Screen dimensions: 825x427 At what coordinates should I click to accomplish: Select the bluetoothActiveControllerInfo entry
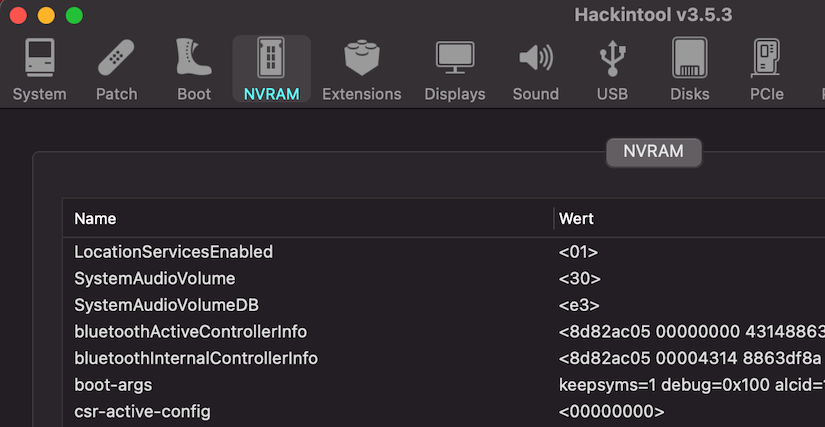point(190,331)
